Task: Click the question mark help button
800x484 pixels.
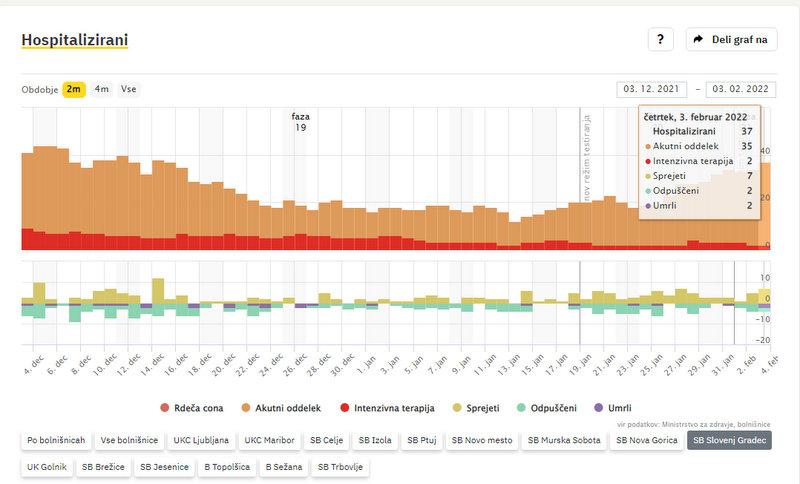Action: tap(660, 39)
